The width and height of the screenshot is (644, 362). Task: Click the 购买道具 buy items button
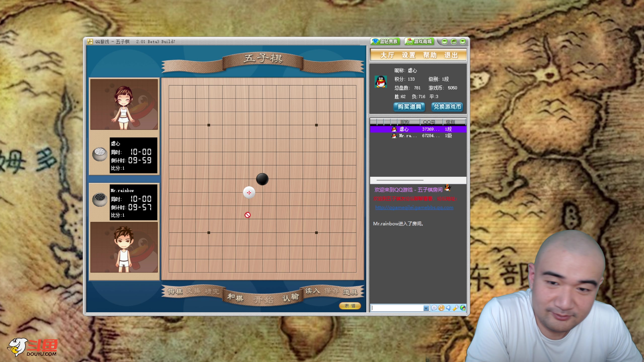pyautogui.click(x=409, y=107)
